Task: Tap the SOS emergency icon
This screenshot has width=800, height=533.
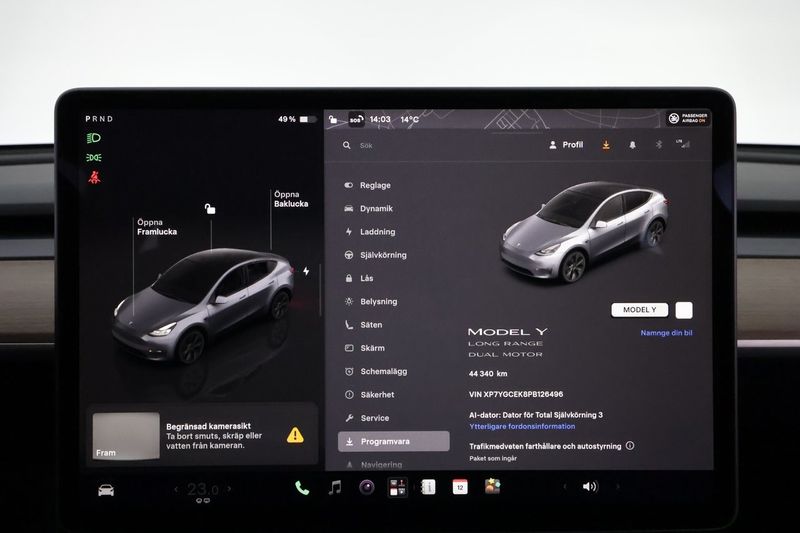Action: 356,120
